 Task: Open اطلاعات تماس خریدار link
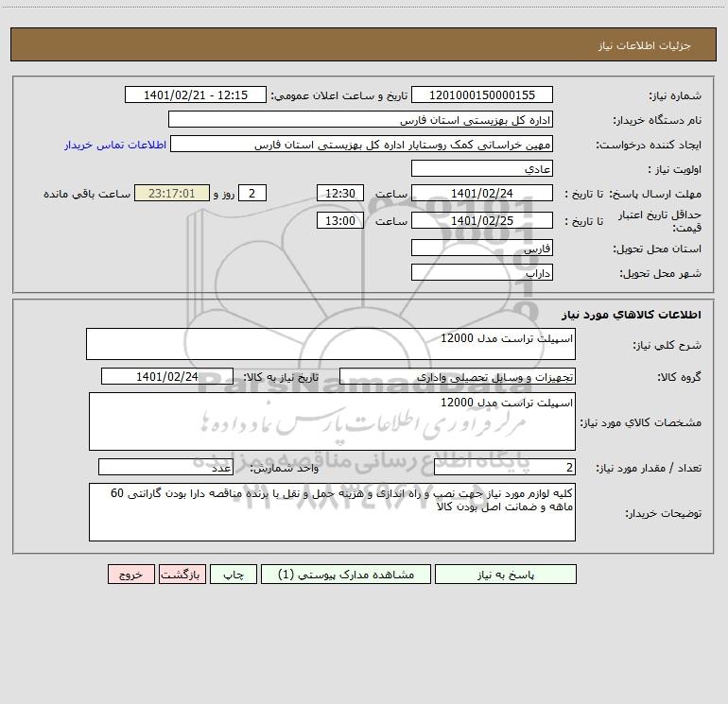(x=115, y=145)
